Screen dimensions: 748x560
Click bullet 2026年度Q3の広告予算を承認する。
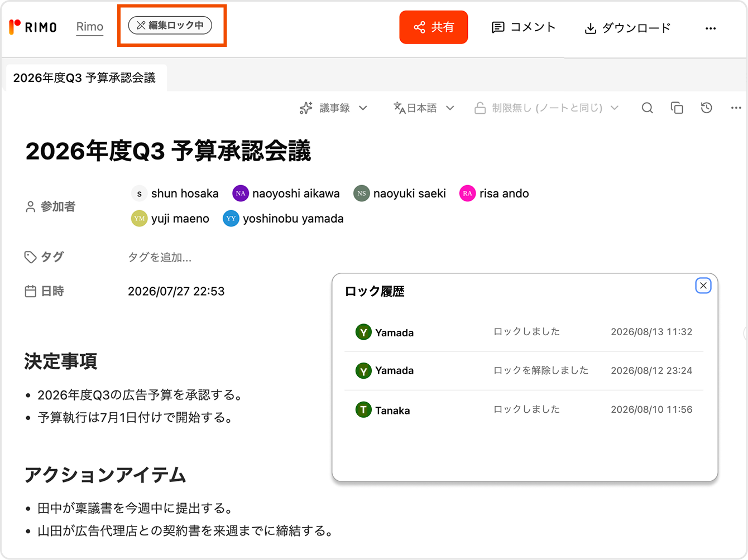141,395
